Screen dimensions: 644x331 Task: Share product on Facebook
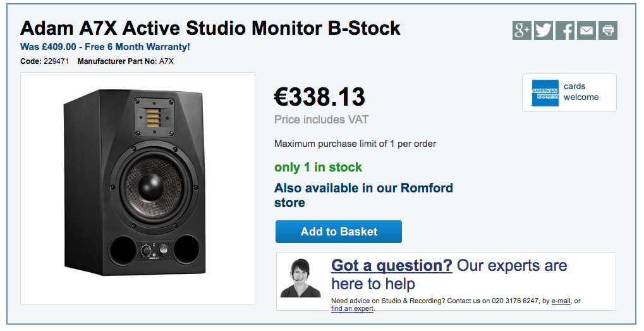tap(565, 30)
